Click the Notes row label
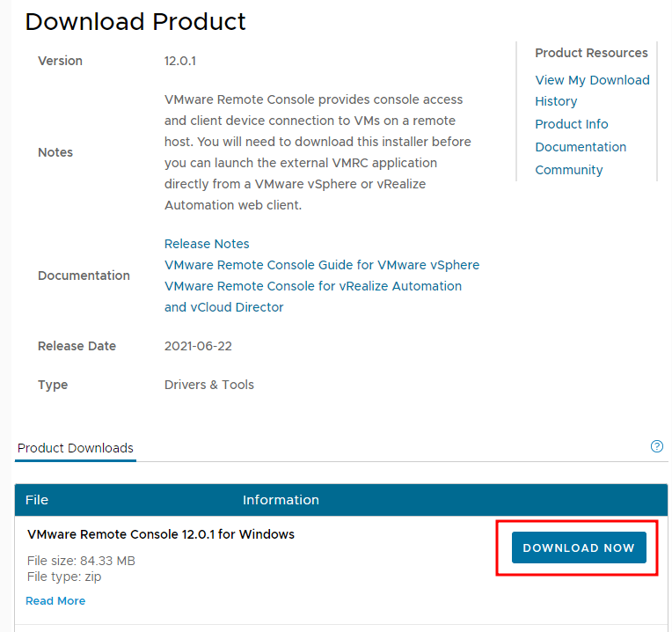The width and height of the screenshot is (672, 632). (x=55, y=152)
